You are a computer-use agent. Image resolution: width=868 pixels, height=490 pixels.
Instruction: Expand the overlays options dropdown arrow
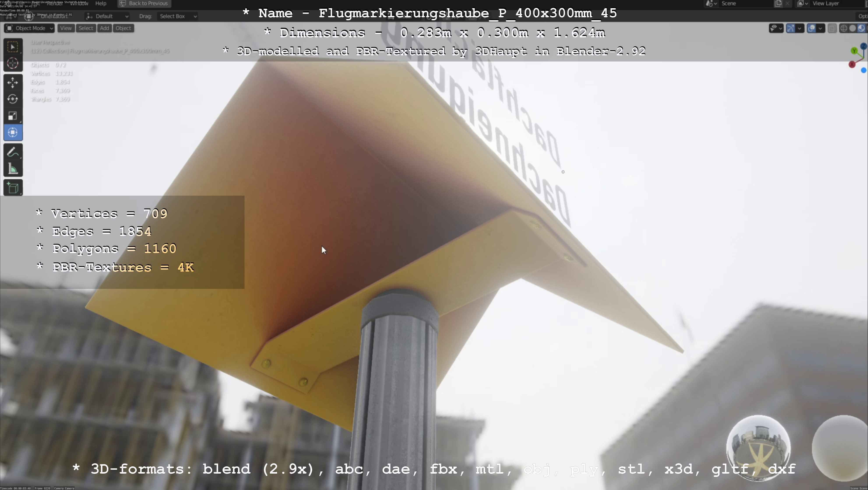[820, 28]
